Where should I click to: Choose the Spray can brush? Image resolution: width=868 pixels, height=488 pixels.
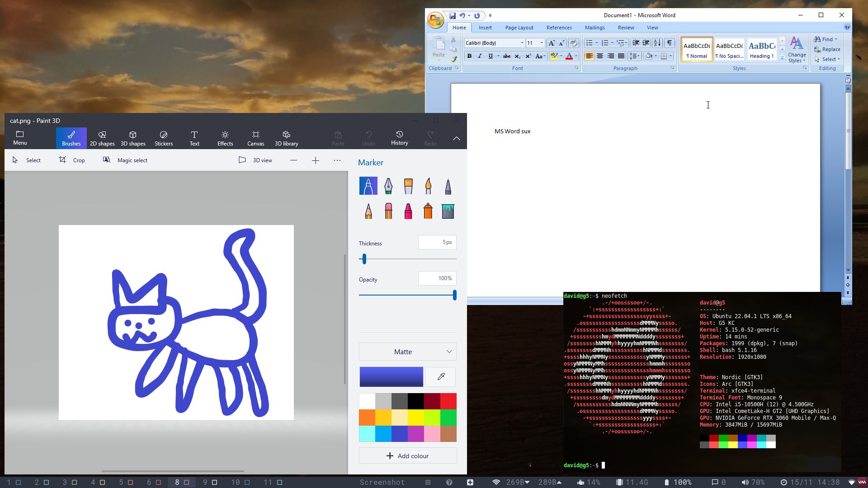click(428, 211)
